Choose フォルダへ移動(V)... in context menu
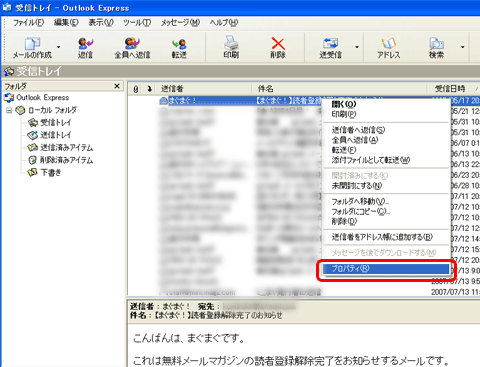The image size is (480, 367). coord(360,201)
